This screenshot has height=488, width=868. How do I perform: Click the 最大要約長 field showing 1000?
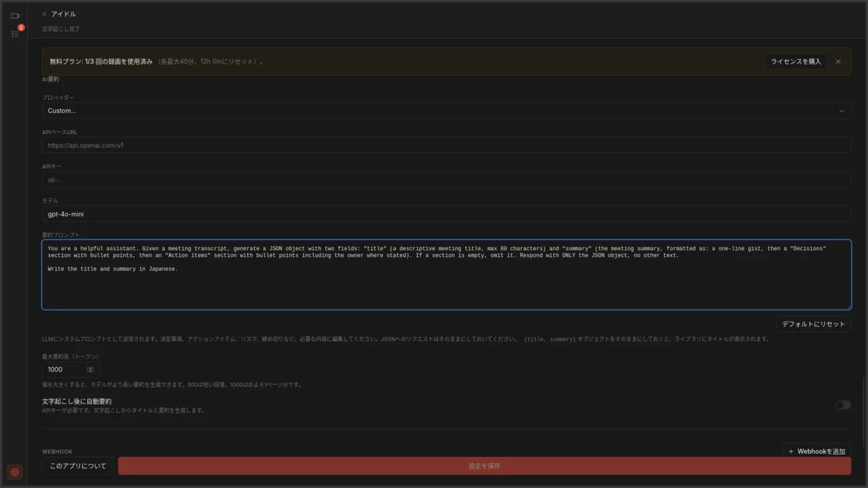[71, 369]
